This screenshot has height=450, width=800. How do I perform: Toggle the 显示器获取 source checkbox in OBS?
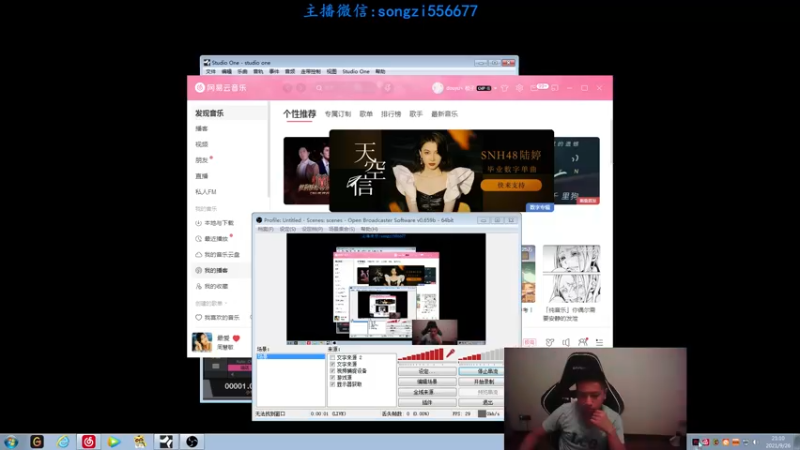pos(333,384)
